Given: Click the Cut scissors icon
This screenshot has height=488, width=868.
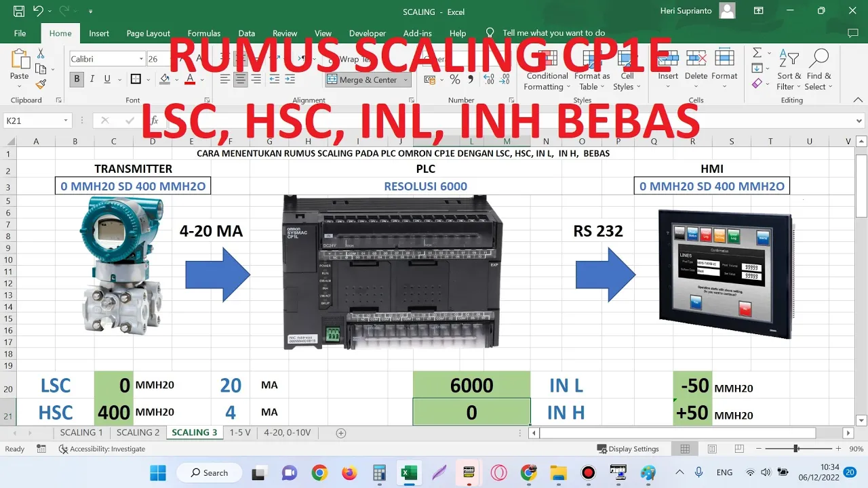Looking at the screenshot, I should coord(41,53).
